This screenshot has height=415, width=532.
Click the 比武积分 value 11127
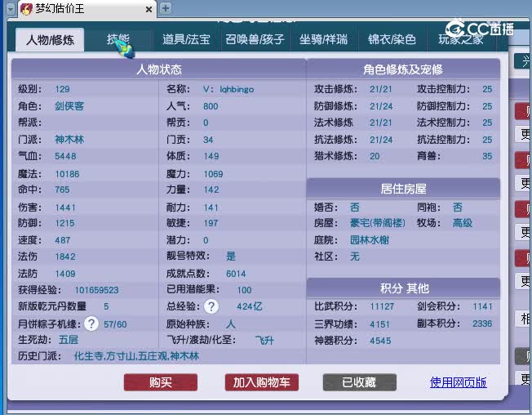tap(382, 306)
